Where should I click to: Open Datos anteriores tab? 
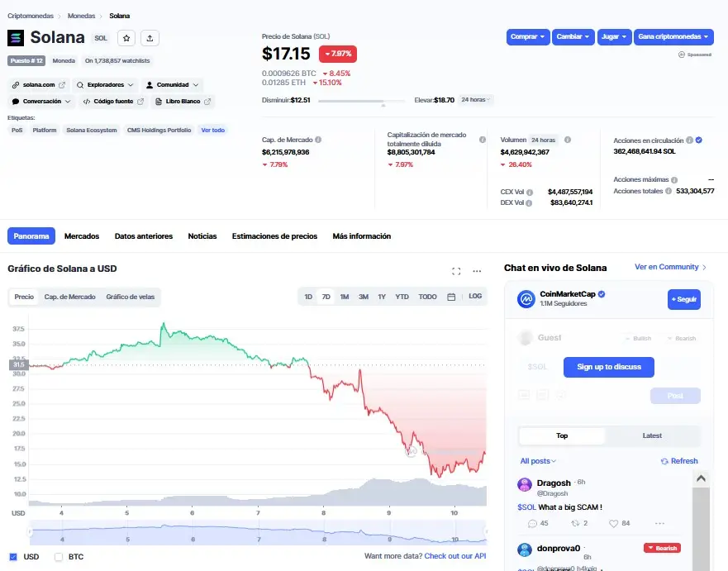[x=144, y=236]
